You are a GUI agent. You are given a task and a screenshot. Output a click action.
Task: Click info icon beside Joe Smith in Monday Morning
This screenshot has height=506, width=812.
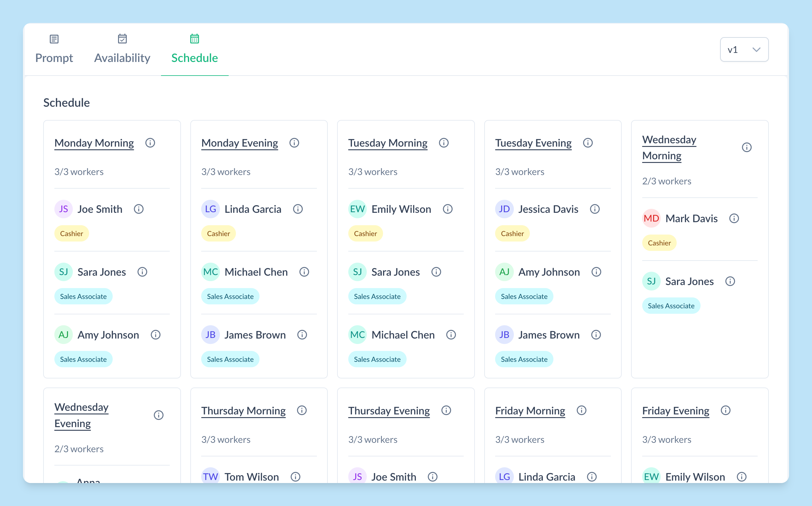(139, 209)
